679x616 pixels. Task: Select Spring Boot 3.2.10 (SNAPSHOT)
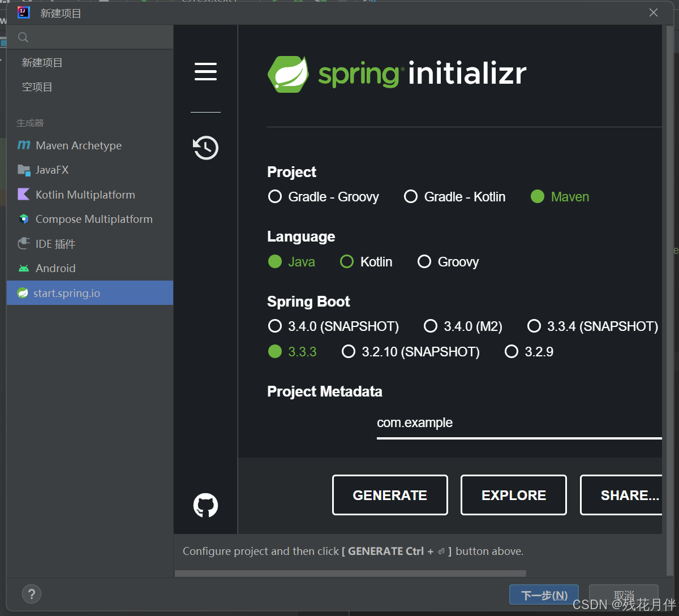(x=411, y=352)
